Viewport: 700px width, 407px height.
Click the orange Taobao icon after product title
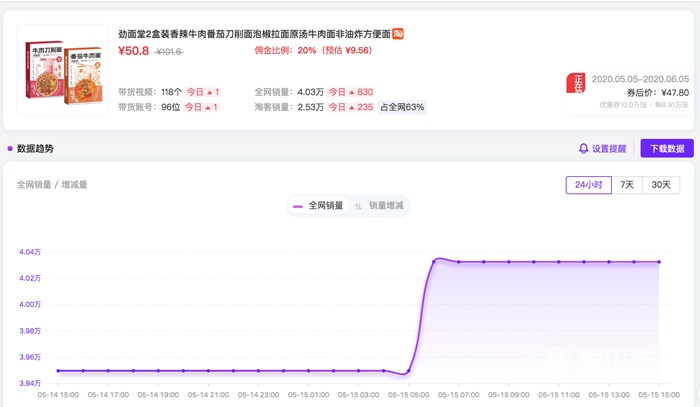tap(398, 33)
